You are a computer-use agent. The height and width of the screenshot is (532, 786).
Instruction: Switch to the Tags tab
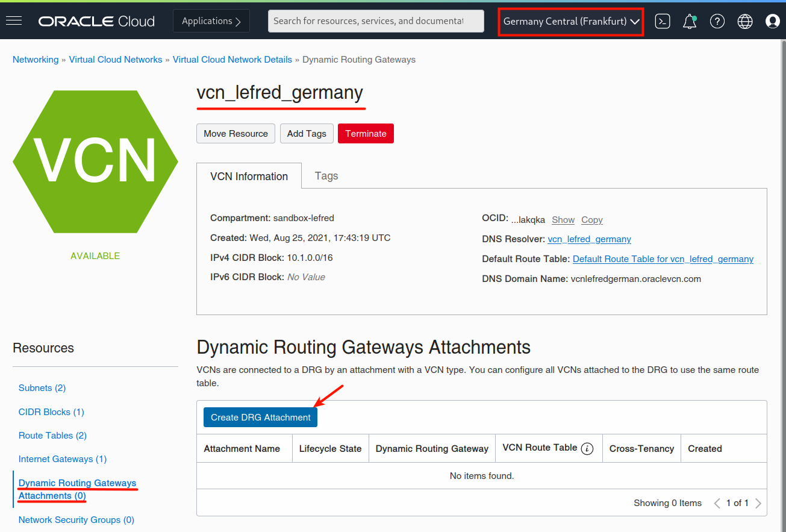tap(326, 176)
